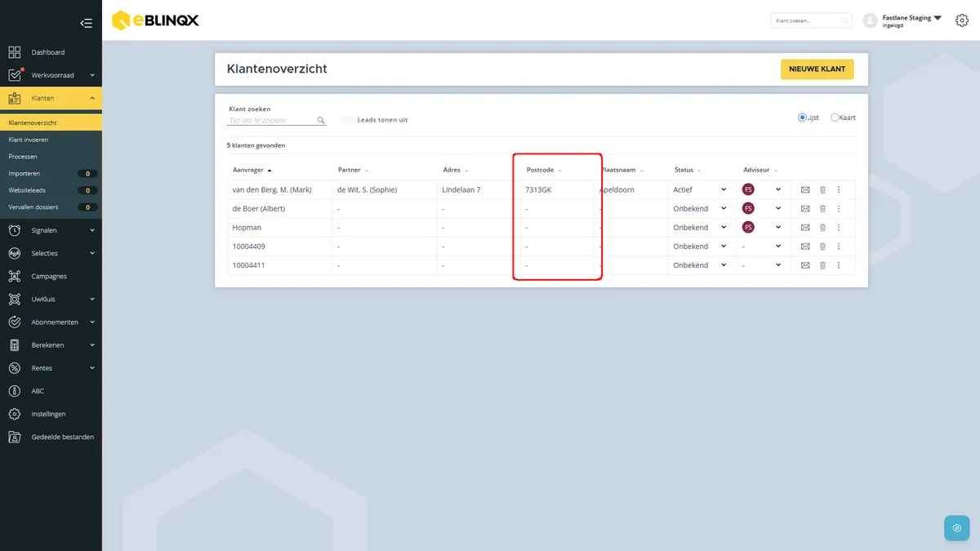
Task: Click the FS adviseur avatar for Hopman
Action: tap(748, 227)
